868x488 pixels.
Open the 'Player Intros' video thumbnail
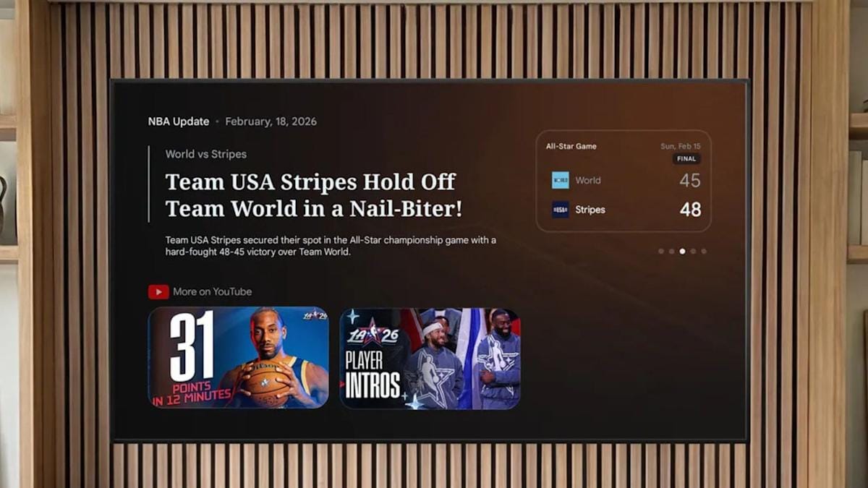(429, 358)
